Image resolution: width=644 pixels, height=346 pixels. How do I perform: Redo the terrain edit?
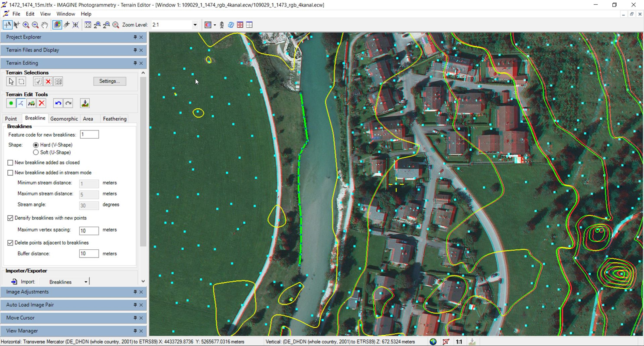pos(68,103)
